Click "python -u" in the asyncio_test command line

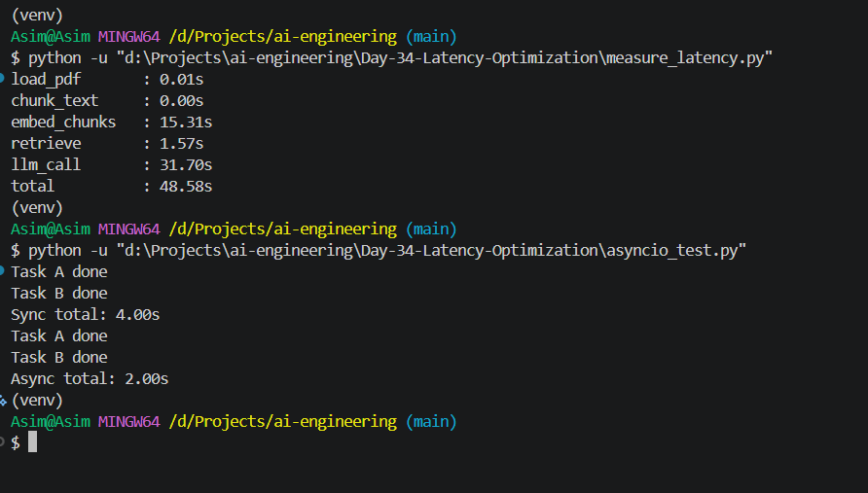[x=68, y=251]
